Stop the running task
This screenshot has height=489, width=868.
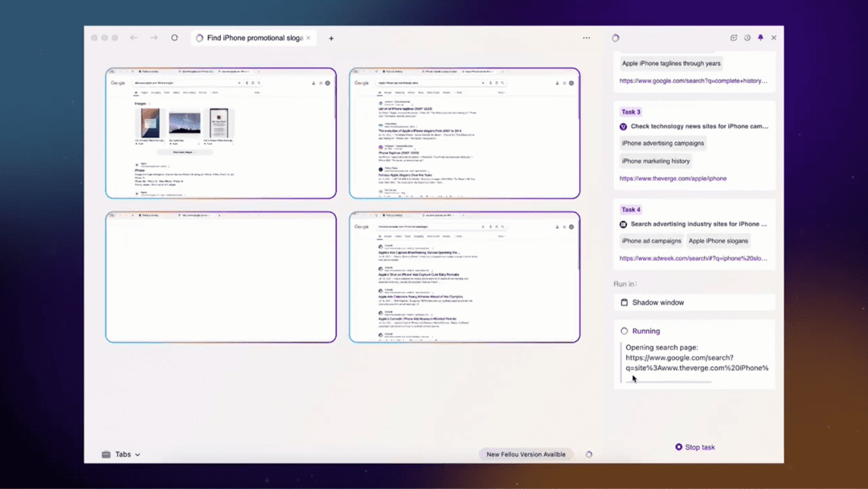click(694, 447)
